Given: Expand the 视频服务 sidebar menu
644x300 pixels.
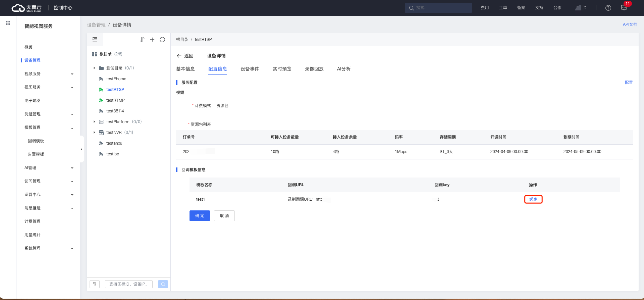Looking at the screenshot, I should point(72,74).
